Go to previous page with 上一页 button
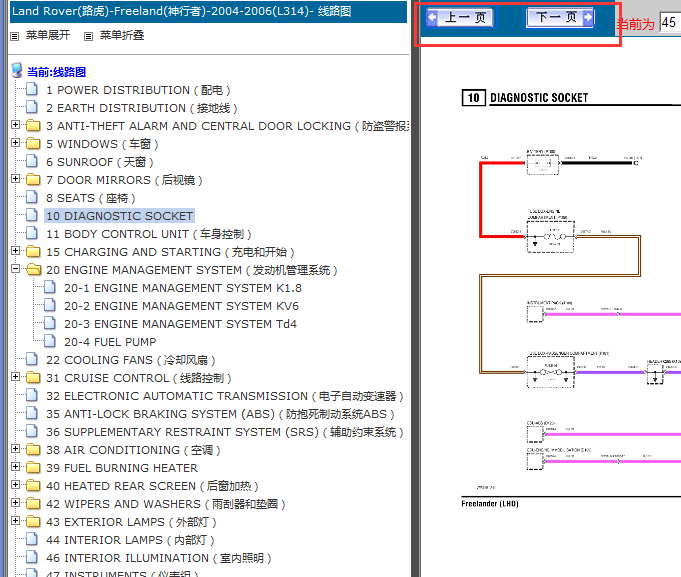This screenshot has width=681, height=577. point(460,18)
